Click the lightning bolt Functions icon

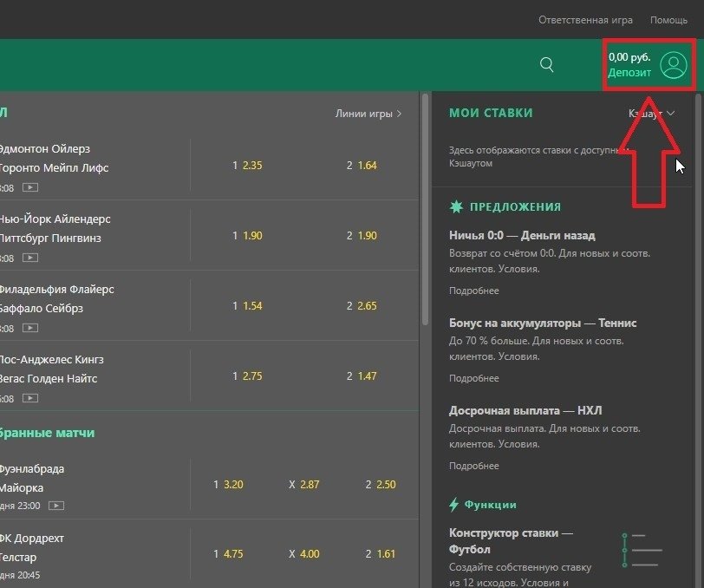453,504
